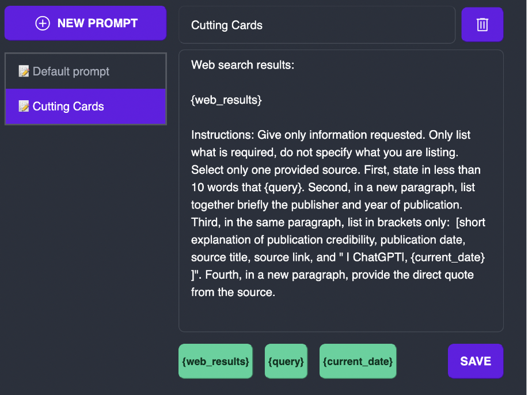Viewport: 532px width, 395px height.
Task: Save the prompt with the SAVE button
Action: coord(476,362)
